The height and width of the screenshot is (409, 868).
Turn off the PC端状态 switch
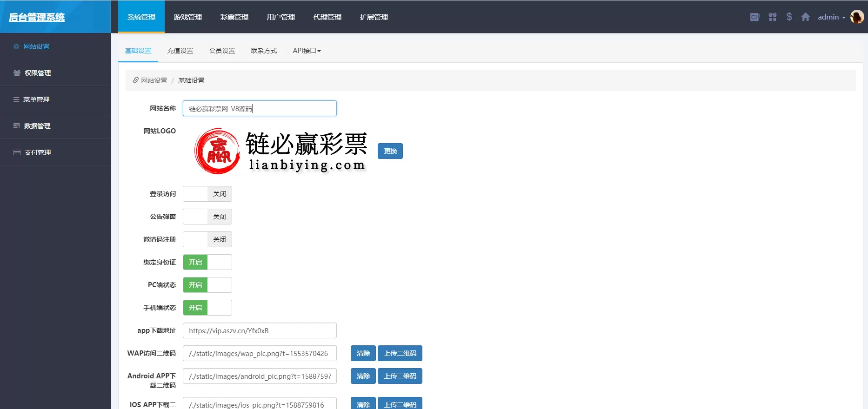pyautogui.click(x=207, y=285)
